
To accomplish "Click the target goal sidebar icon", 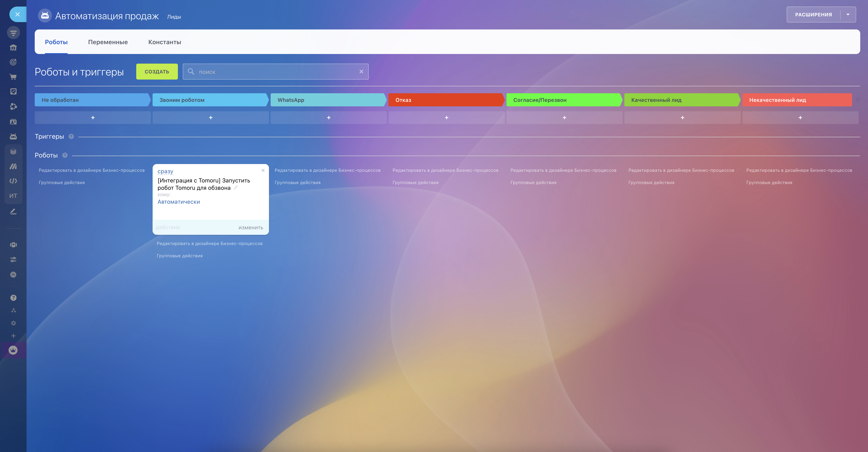I will coord(13,62).
